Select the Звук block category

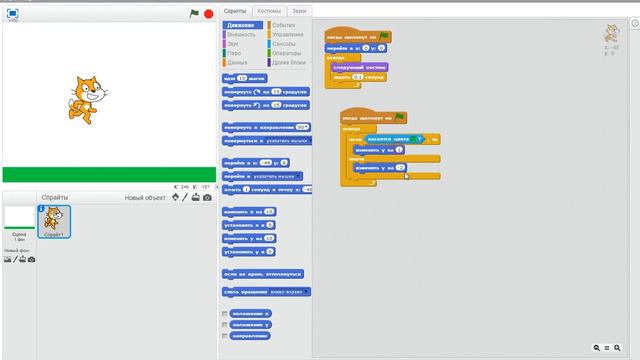(233, 44)
